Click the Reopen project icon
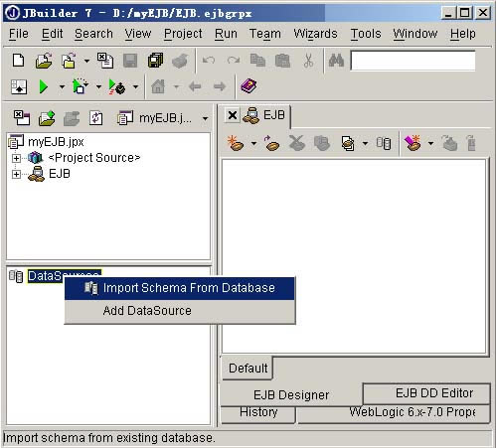Image resolution: width=496 pixels, height=448 pixels. [69, 61]
